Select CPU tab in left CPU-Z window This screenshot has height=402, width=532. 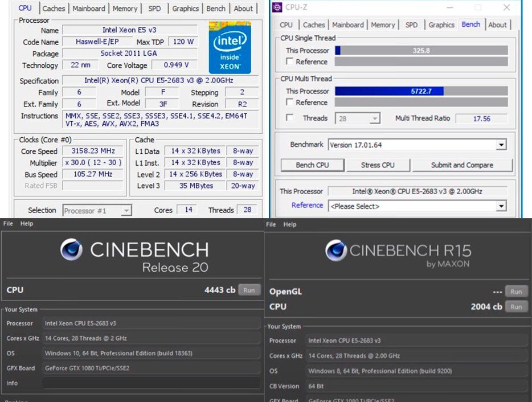pyautogui.click(x=25, y=8)
